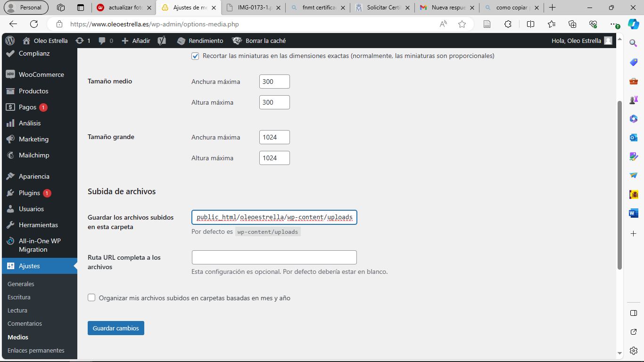Open Edge sidebar settings gear
Image resolution: width=644 pixels, height=362 pixels.
tap(634, 351)
